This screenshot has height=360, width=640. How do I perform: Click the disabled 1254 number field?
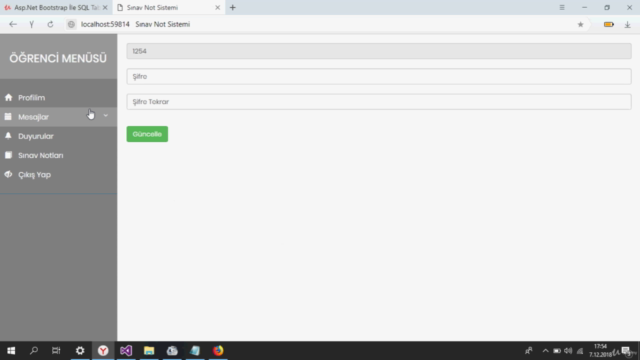pyautogui.click(x=379, y=51)
